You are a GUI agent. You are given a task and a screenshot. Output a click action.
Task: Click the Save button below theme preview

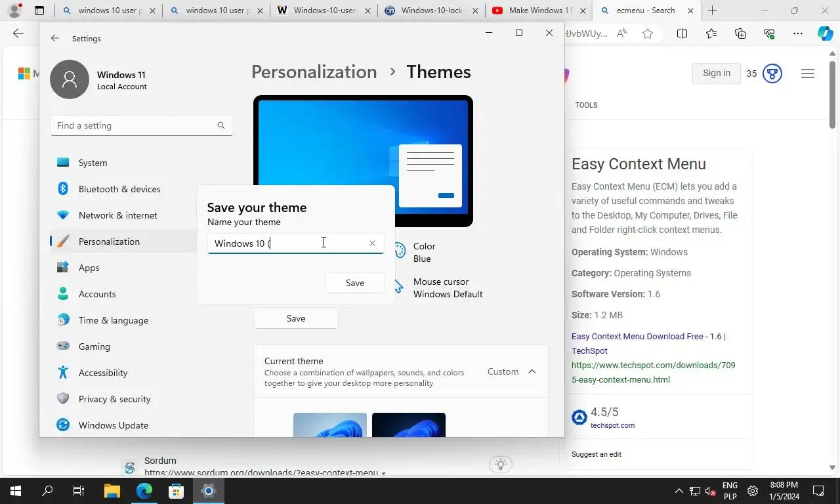tap(296, 318)
